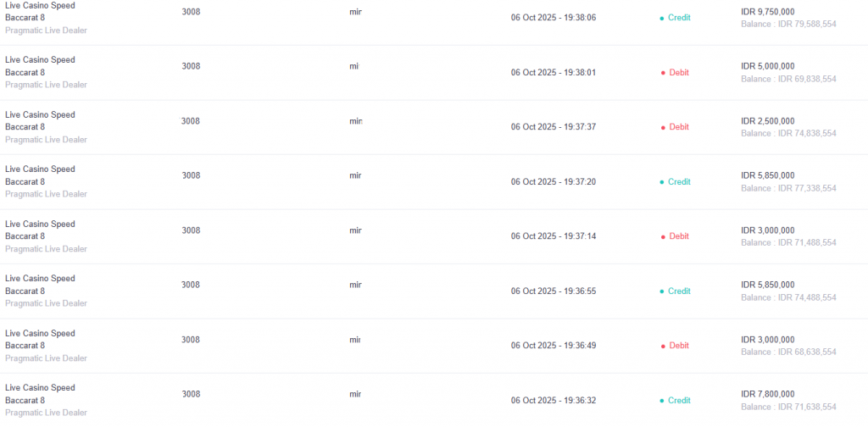Viewport: 868px width, 427px height.
Task: Select the IDR 9,750,000 amount
Action: point(768,12)
